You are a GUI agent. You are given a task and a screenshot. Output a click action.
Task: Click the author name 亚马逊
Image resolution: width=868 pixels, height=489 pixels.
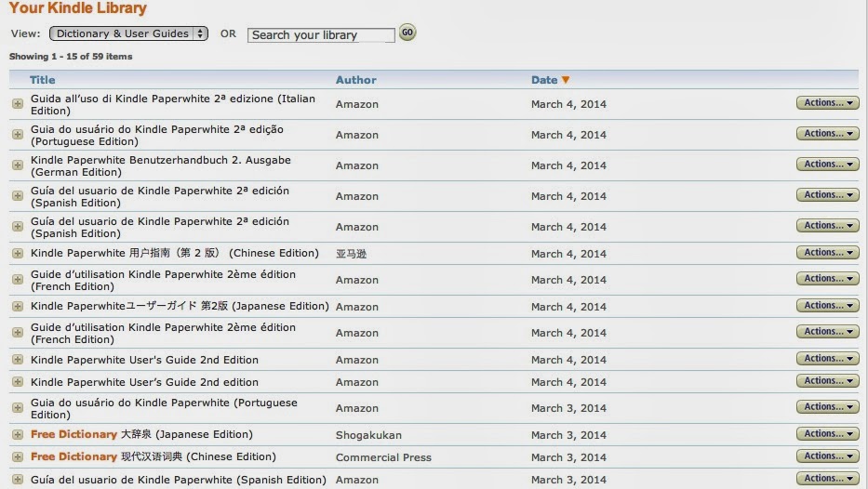(351, 254)
